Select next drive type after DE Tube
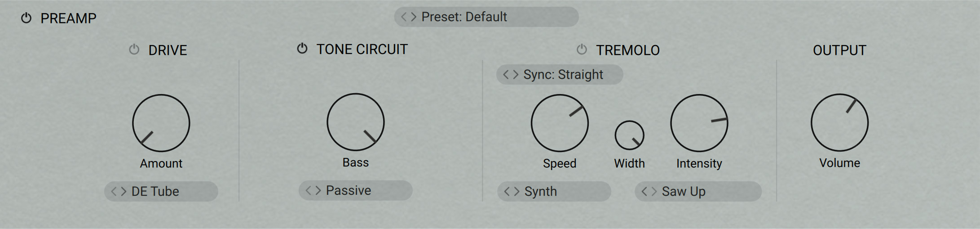 (x=124, y=192)
